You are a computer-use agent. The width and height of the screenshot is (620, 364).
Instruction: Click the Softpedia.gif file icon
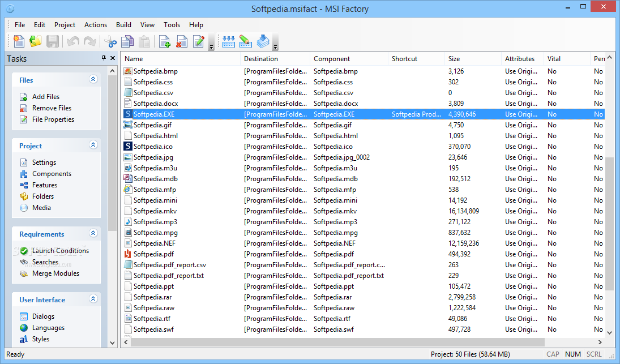128,125
